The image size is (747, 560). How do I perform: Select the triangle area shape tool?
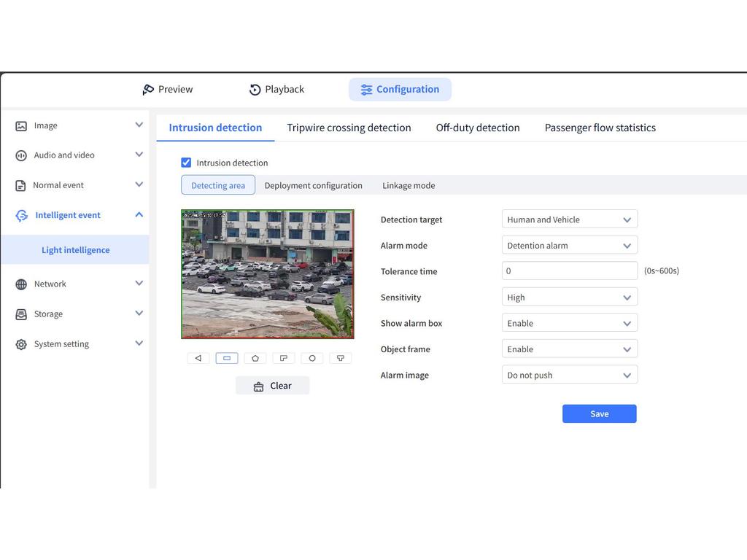pos(198,358)
